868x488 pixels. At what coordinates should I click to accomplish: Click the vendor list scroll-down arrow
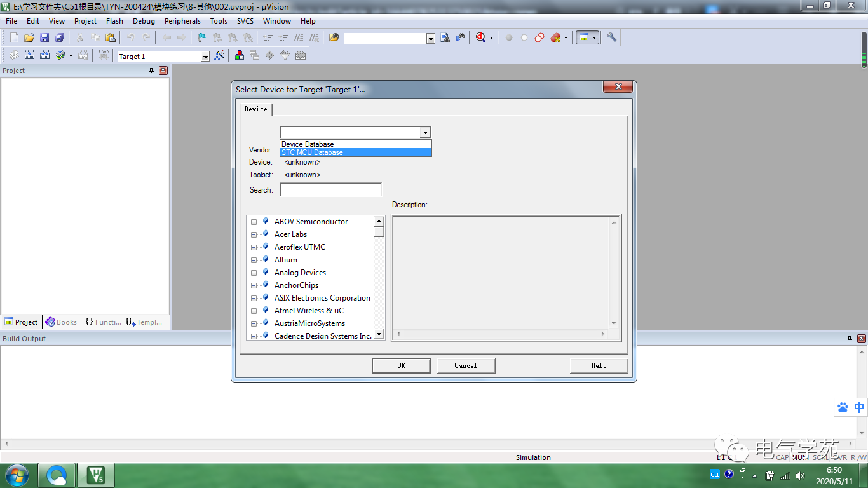379,334
